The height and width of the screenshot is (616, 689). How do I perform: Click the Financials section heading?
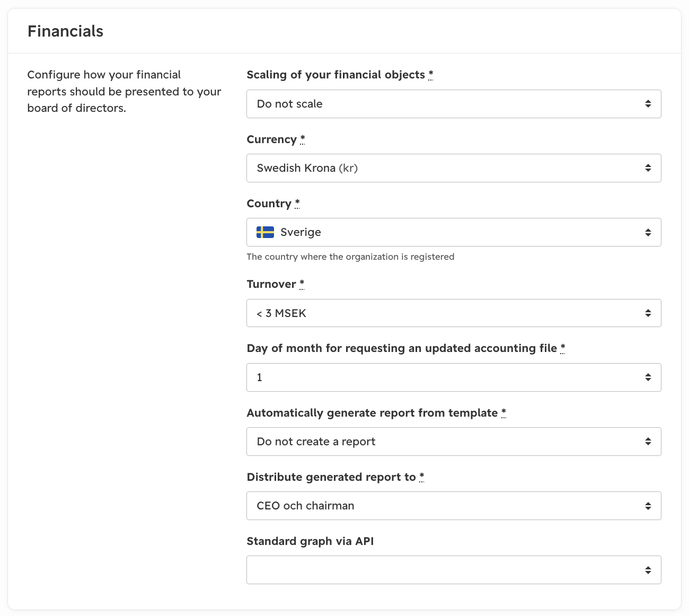click(x=66, y=31)
